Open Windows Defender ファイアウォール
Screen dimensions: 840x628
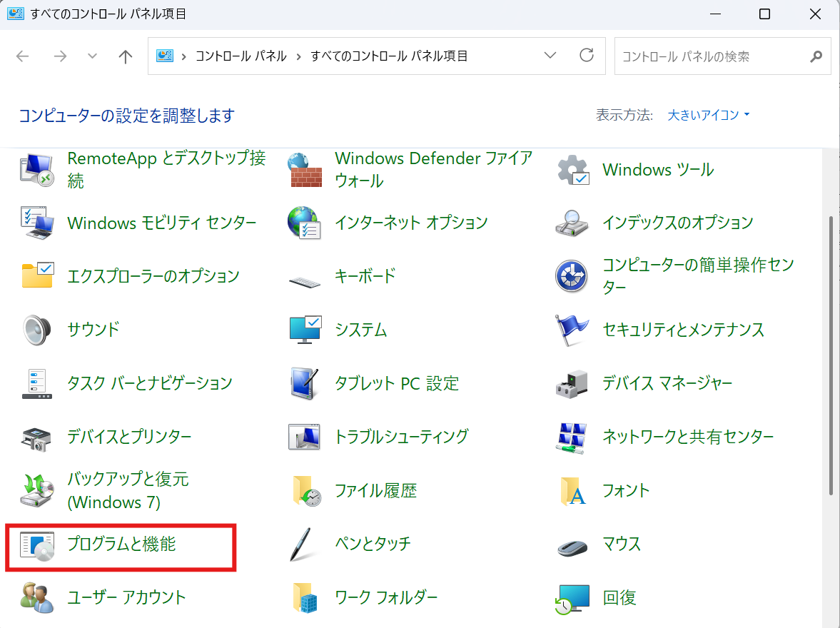click(x=433, y=169)
